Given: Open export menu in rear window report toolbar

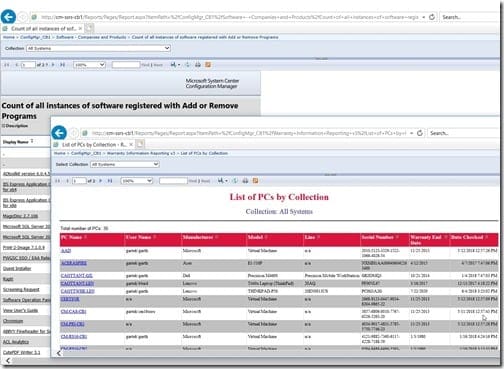Looking at the screenshot, I should tap(175, 65).
